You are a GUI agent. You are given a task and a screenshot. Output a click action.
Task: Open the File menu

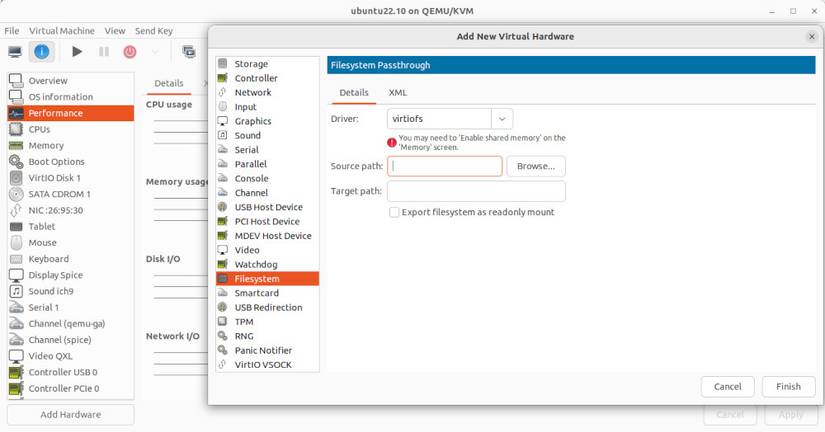[x=12, y=31]
